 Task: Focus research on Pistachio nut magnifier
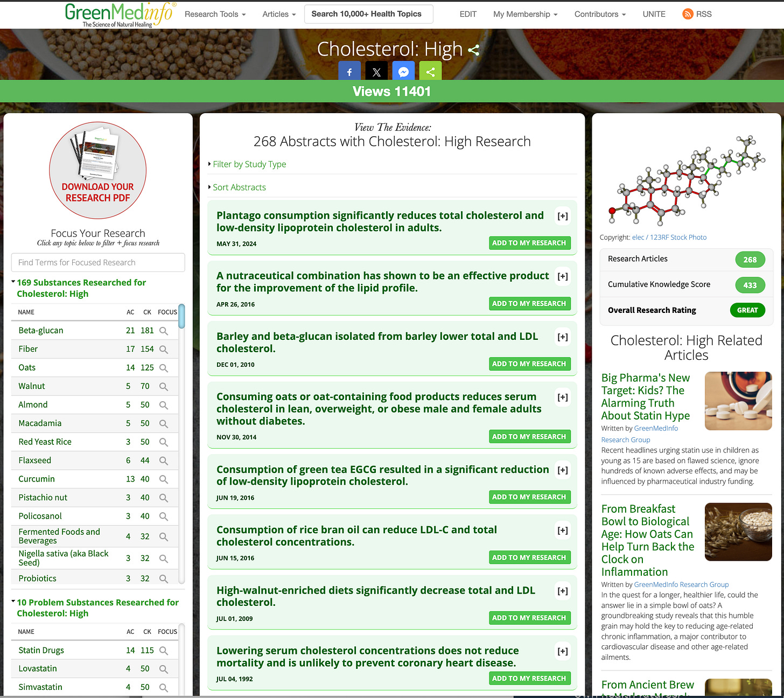[x=164, y=498]
